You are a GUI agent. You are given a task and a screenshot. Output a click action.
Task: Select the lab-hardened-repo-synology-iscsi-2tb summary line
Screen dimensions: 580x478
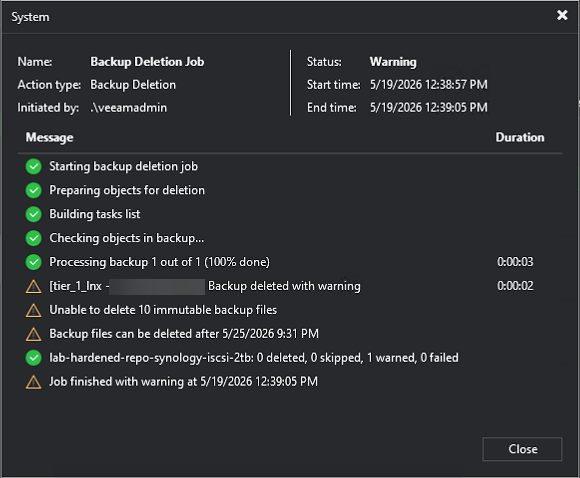tap(254, 358)
